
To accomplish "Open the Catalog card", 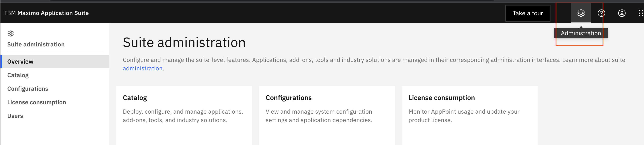I will tap(184, 116).
